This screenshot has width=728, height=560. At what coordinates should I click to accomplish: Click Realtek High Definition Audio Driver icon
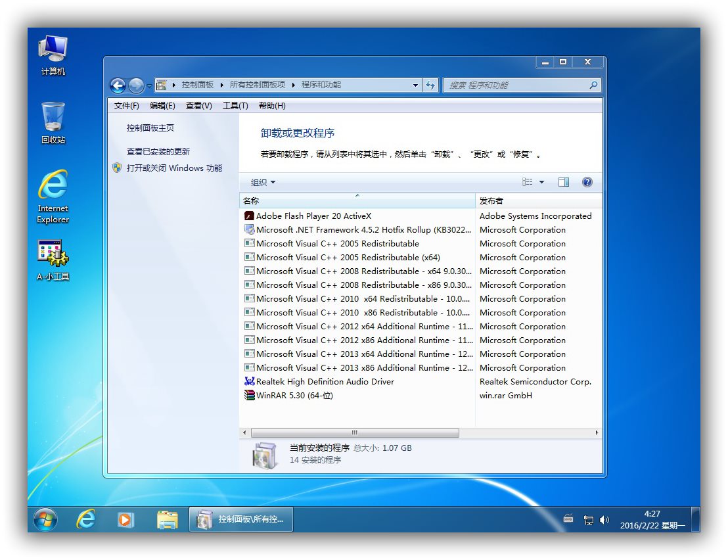click(249, 381)
